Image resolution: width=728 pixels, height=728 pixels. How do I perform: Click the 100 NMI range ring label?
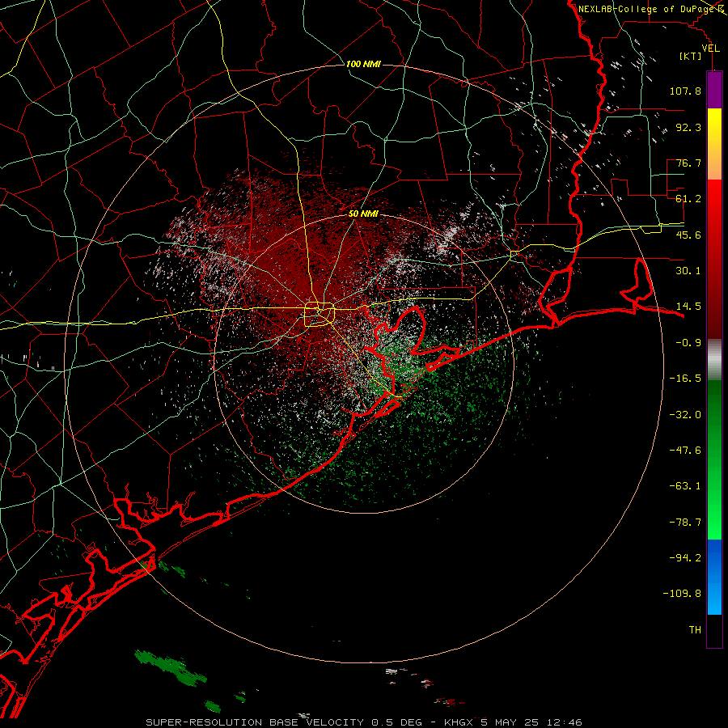coord(363,64)
